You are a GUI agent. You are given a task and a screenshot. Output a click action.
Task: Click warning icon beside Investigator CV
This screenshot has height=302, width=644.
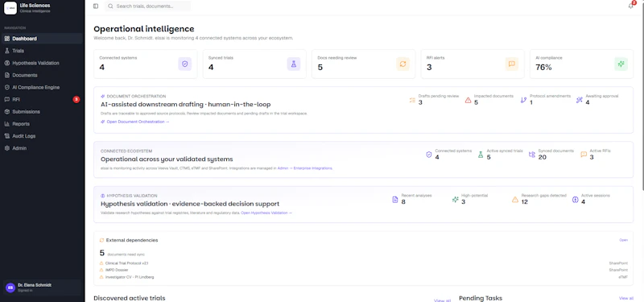coord(101,277)
